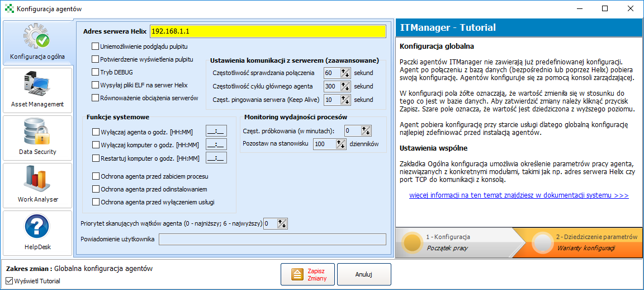This screenshot has height=290, width=644.
Task: Click the step 1 Konfiguracja circle icon
Action: coord(411,243)
